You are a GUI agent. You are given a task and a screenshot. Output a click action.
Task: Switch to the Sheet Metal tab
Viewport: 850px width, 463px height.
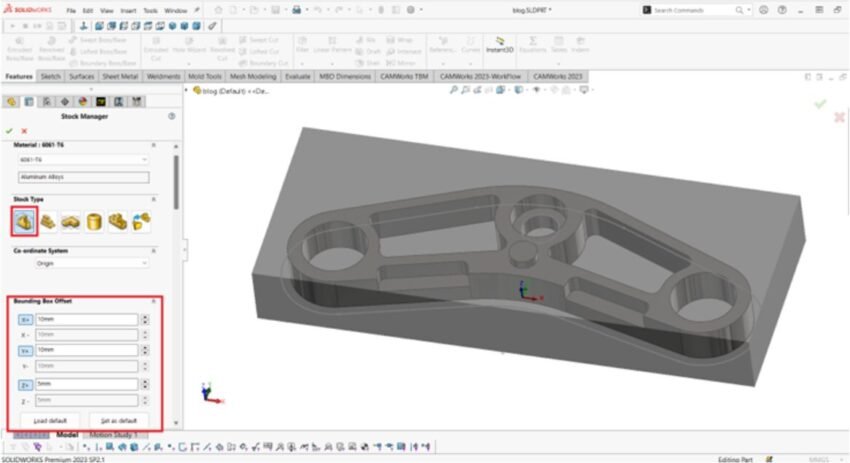(120, 76)
